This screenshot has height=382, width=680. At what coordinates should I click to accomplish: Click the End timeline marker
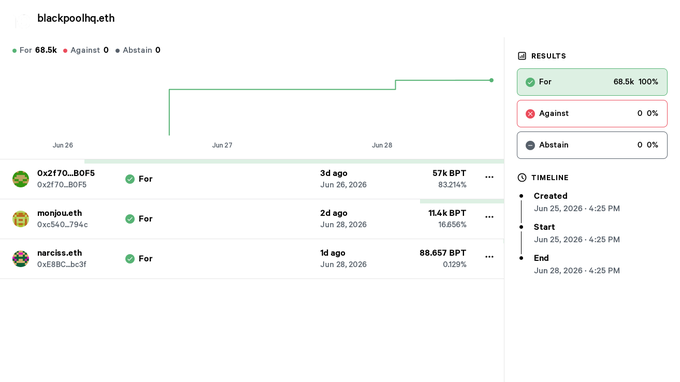coord(521,258)
